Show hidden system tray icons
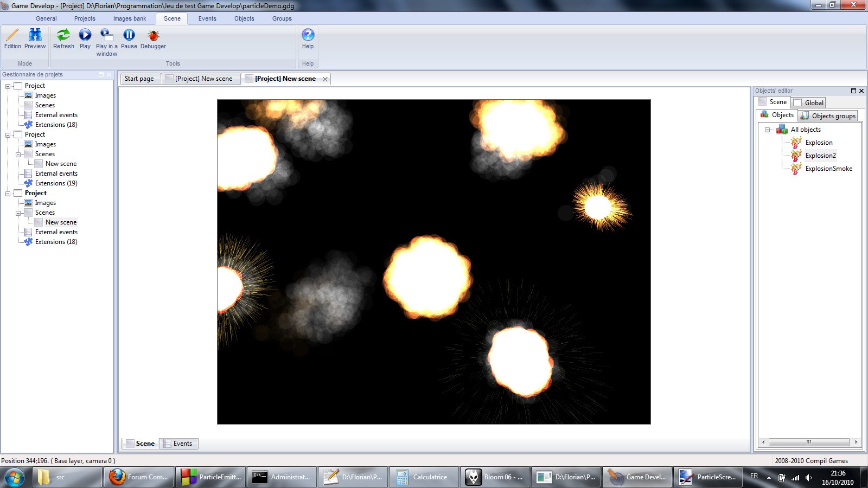Image resolution: width=868 pixels, height=488 pixels. 769,478
